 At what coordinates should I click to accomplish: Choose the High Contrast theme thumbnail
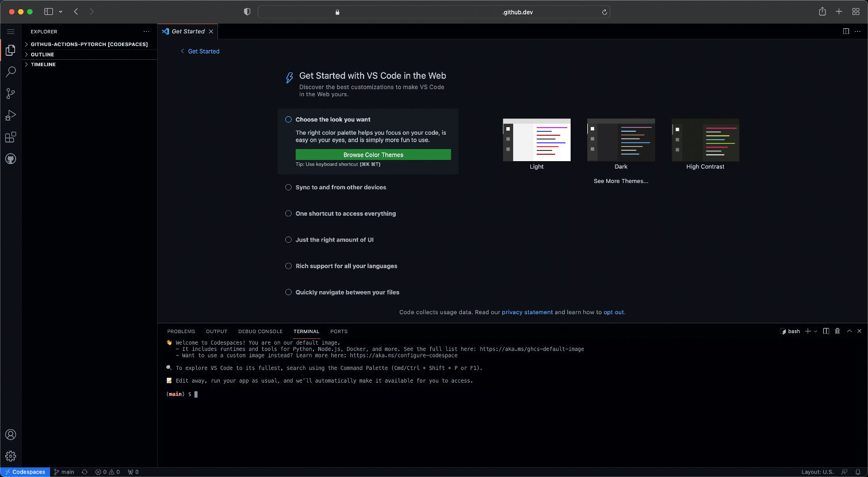[705, 140]
